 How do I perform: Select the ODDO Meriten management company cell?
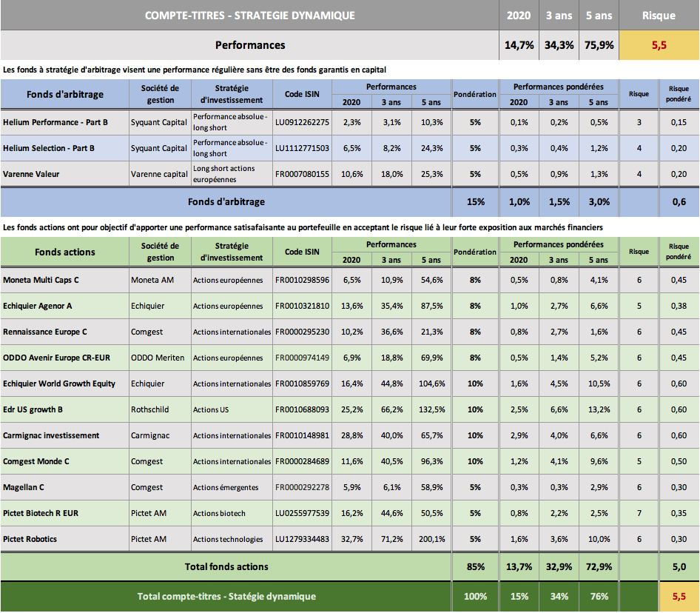[x=159, y=358]
